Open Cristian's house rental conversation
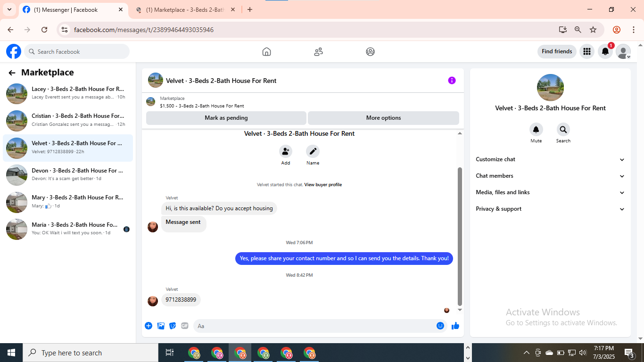Screen dimensions: 644x362 coord(68,121)
